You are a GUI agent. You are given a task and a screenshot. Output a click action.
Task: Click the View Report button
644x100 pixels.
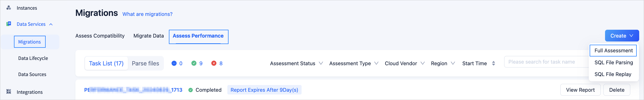[580, 90]
